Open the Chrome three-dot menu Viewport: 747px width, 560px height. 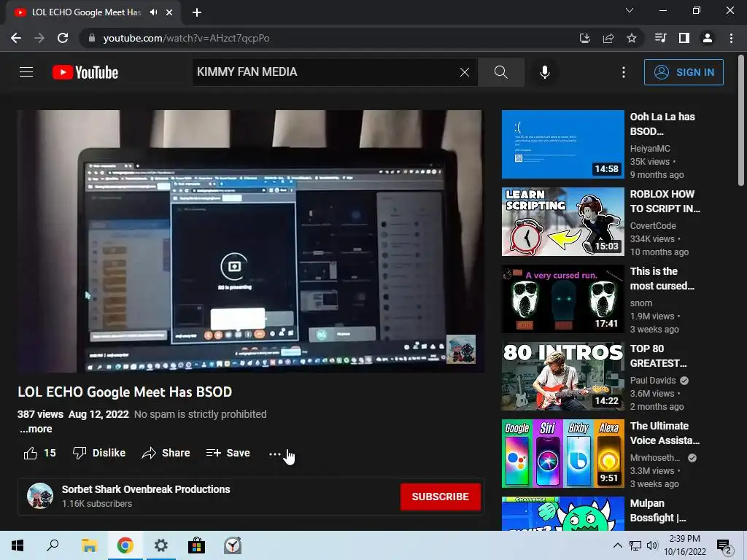(x=731, y=38)
